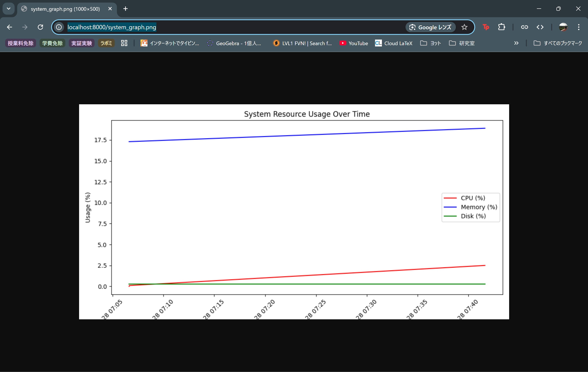This screenshot has height=372, width=588.
Task: Open the Chrome three-dot menu
Action: coord(579,27)
